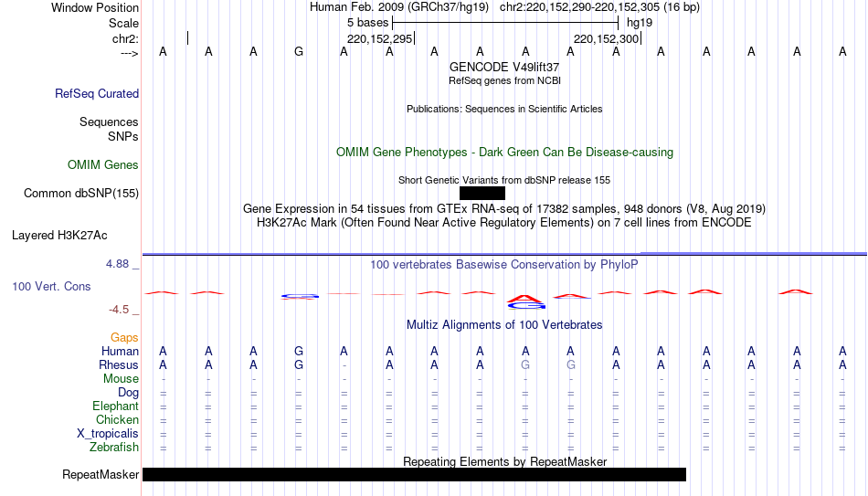Select the Human alignment row label
The width and height of the screenshot is (868, 496).
click(120, 351)
